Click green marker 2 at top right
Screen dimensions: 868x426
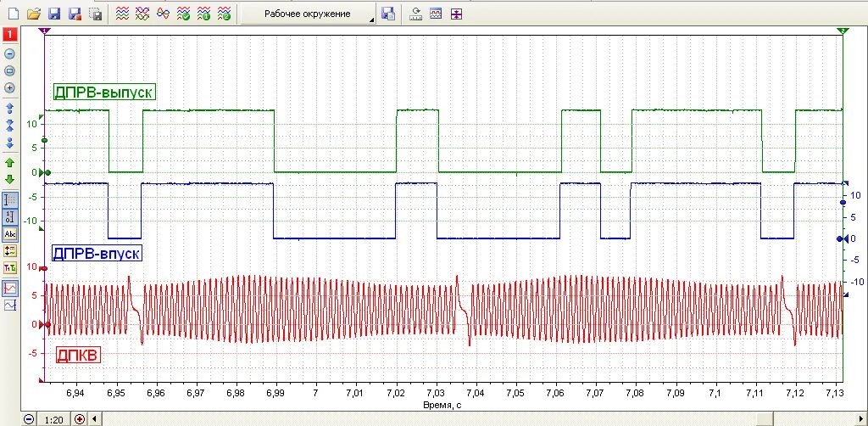(x=843, y=30)
